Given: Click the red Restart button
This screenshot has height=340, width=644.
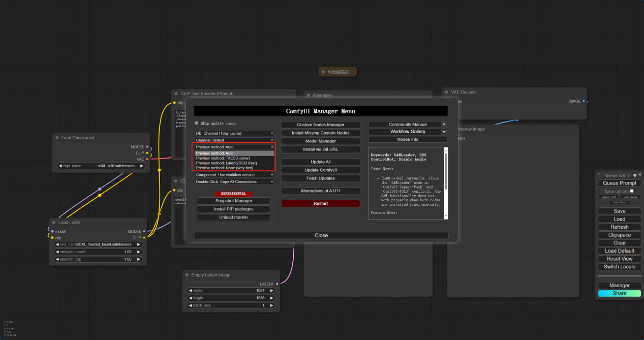Looking at the screenshot, I should [321, 203].
